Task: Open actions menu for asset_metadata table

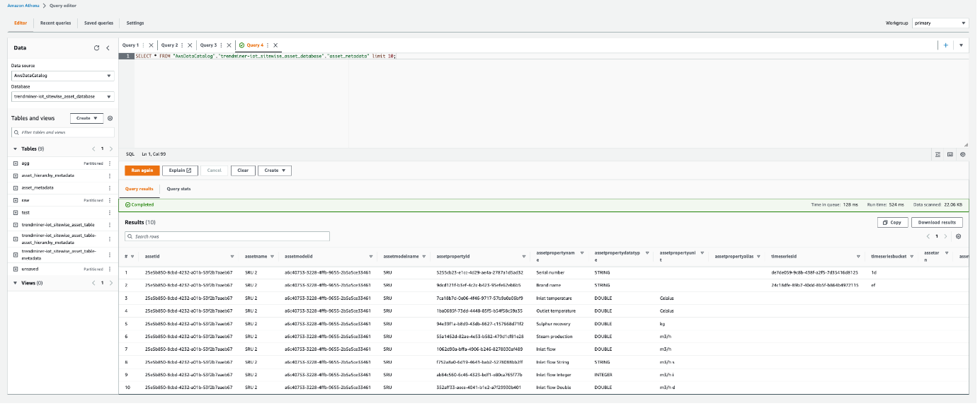Action: (x=109, y=188)
